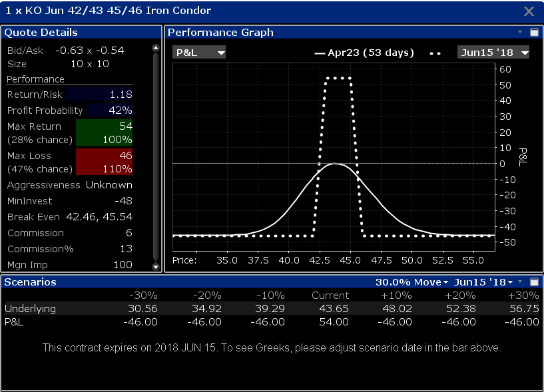Select the Quote Details panel header

(40, 32)
